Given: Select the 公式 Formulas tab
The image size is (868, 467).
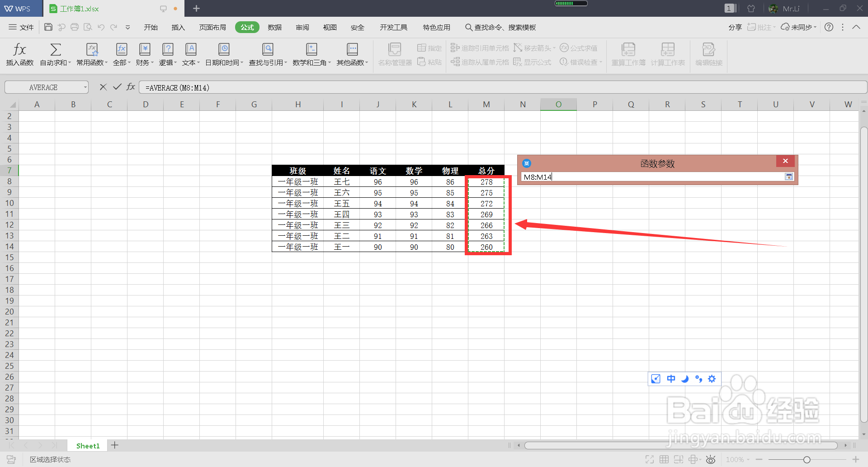Looking at the screenshot, I should coord(247,27).
